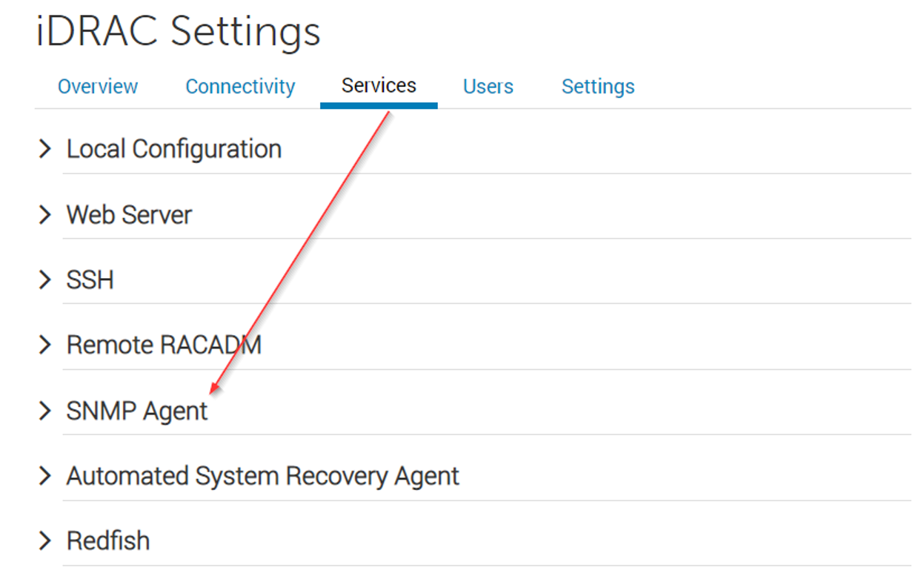The width and height of the screenshot is (924, 582).
Task: Go to the Users tab
Action: (488, 87)
